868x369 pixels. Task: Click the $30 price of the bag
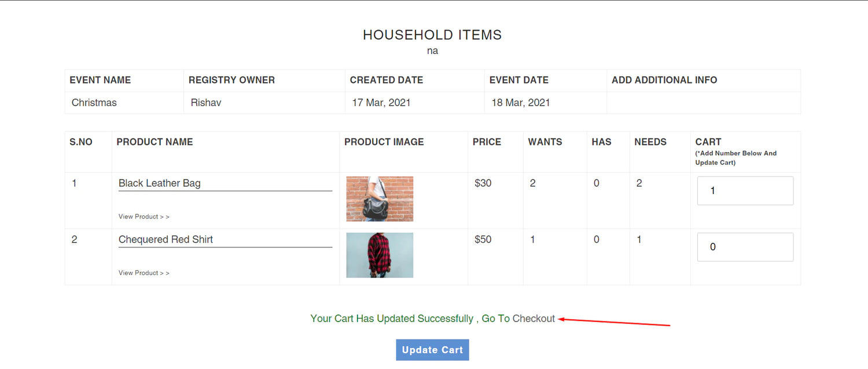click(483, 183)
